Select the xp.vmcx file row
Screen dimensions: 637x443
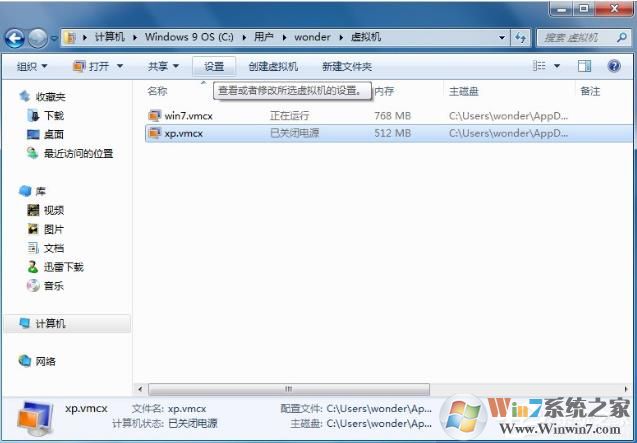[x=388, y=133]
